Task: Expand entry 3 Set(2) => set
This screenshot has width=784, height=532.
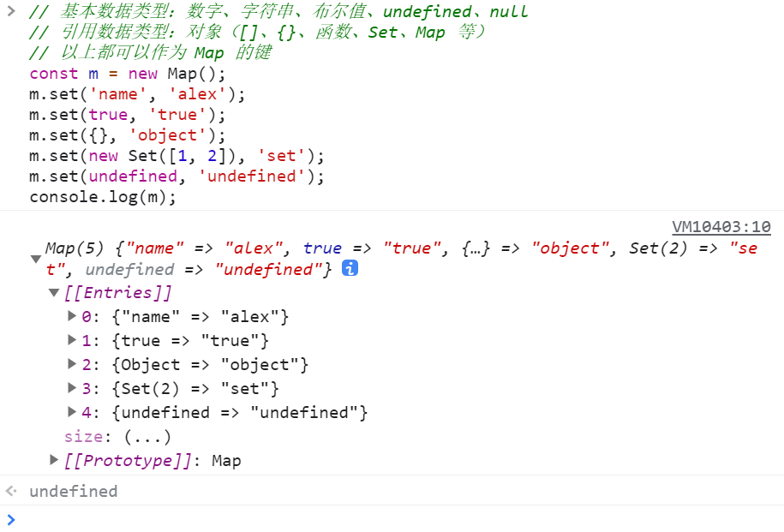Action: point(72,388)
